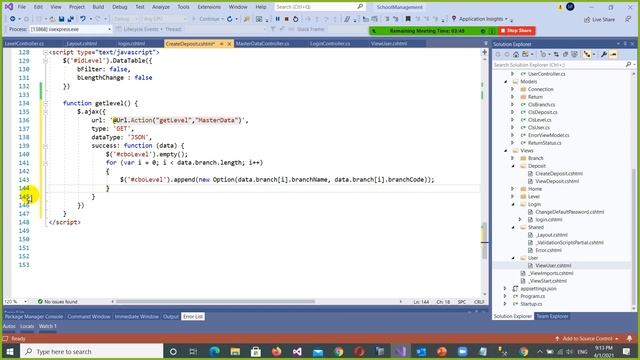Viewport: 640px width, 360px height.
Task: Pause debugging with the Break All icon
Action: coord(278,19)
